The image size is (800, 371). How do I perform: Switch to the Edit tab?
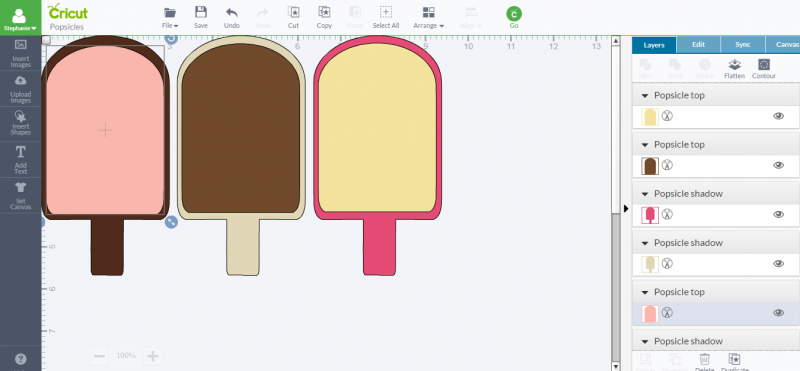click(698, 44)
